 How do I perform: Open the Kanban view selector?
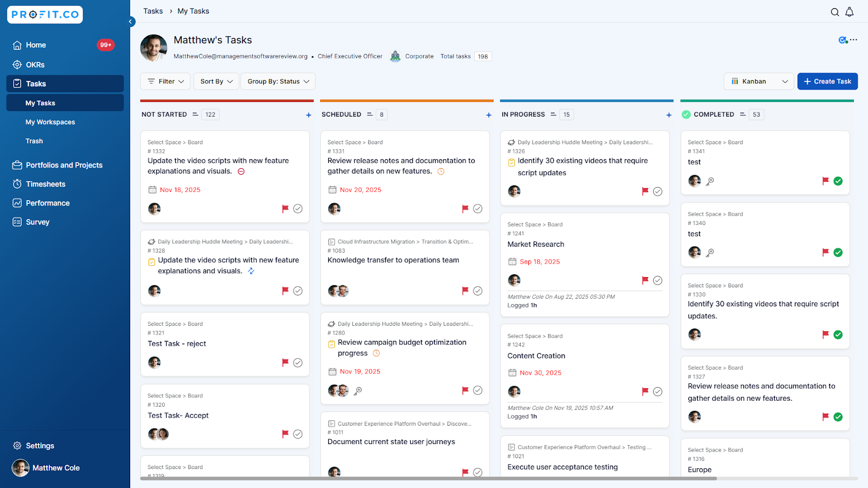(759, 81)
